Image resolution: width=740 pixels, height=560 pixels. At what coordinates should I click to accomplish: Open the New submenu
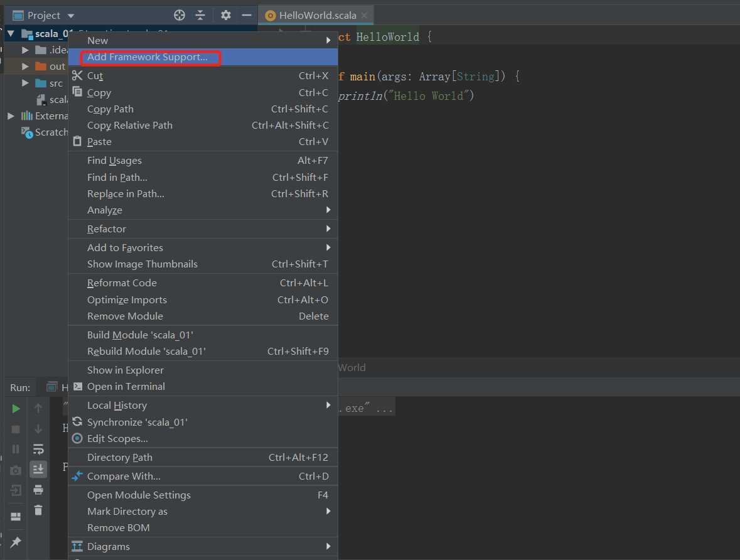point(203,41)
